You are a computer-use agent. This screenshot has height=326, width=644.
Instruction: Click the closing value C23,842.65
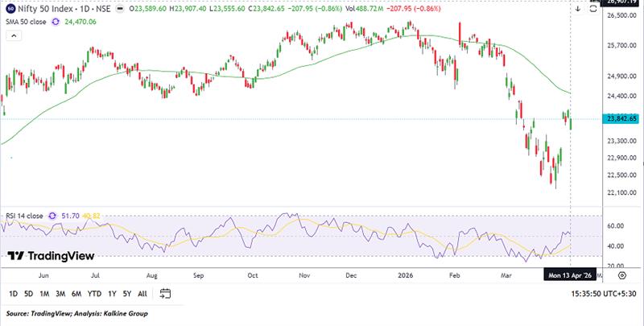(x=266, y=9)
